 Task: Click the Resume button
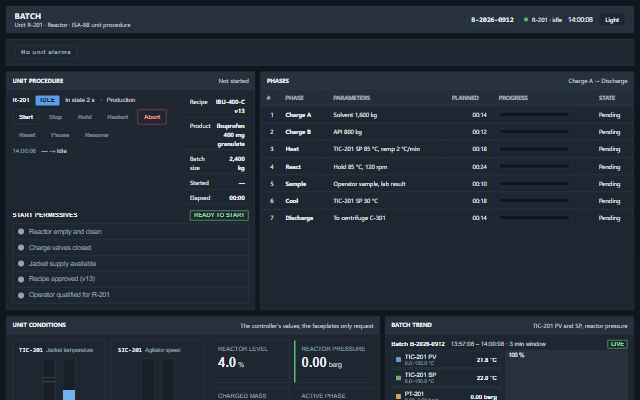(96, 135)
